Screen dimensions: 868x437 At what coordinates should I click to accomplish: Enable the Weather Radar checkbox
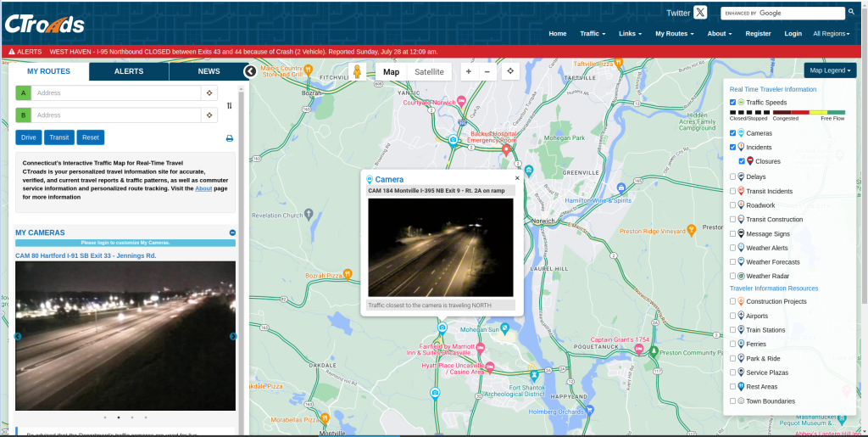click(x=733, y=276)
